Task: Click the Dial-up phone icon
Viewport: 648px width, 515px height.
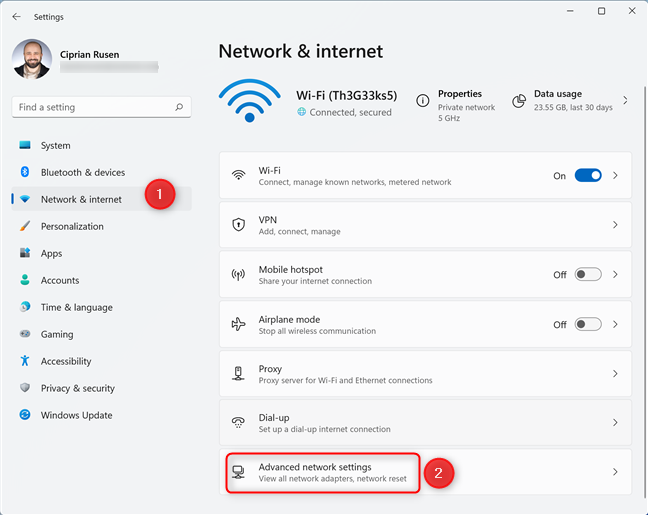Action: tap(238, 422)
